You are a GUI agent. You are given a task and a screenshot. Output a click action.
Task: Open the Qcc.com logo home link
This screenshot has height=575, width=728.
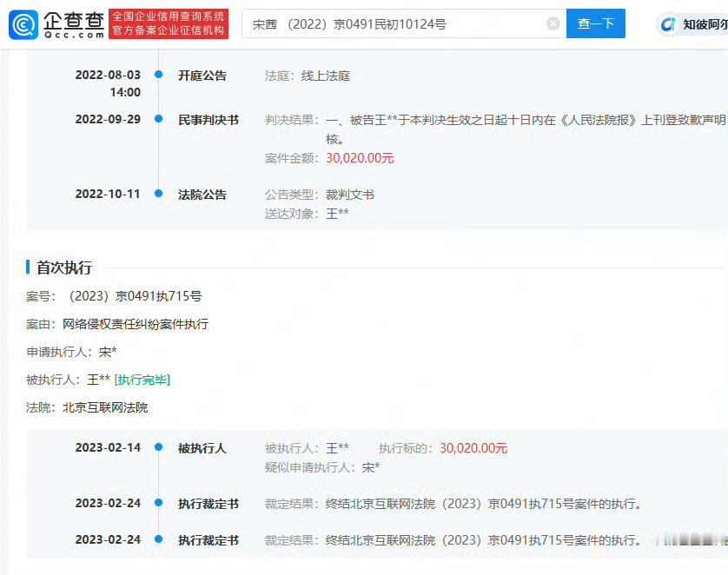(x=56, y=24)
